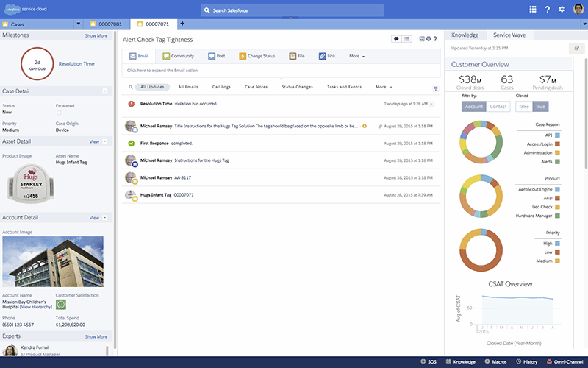Click the green Alerts legend swatch
Viewport: 588px width, 368px height.
pos(557,162)
